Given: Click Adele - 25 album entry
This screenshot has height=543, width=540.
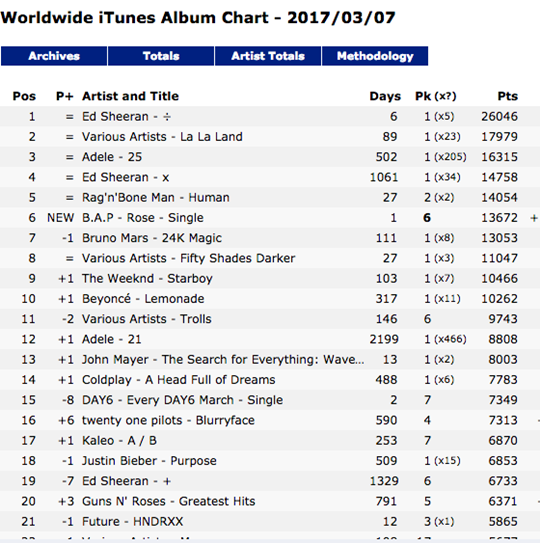Looking at the screenshot, I should pos(112,157).
